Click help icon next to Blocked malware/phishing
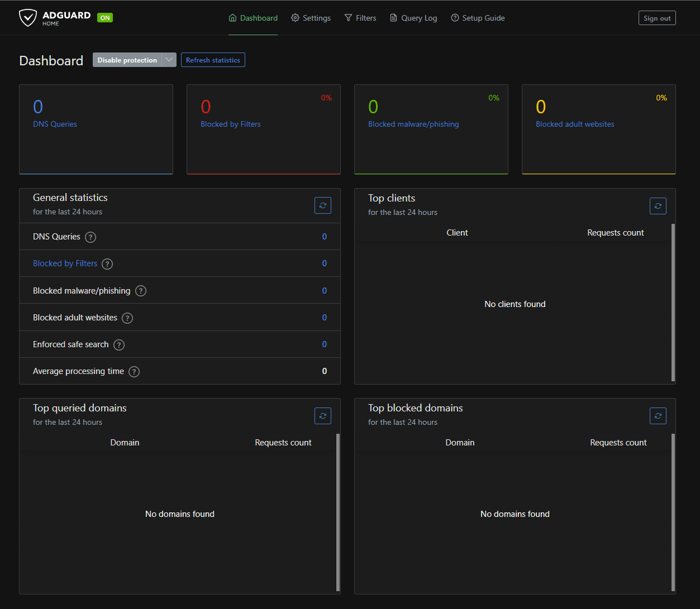This screenshot has width=700, height=609. [x=141, y=291]
